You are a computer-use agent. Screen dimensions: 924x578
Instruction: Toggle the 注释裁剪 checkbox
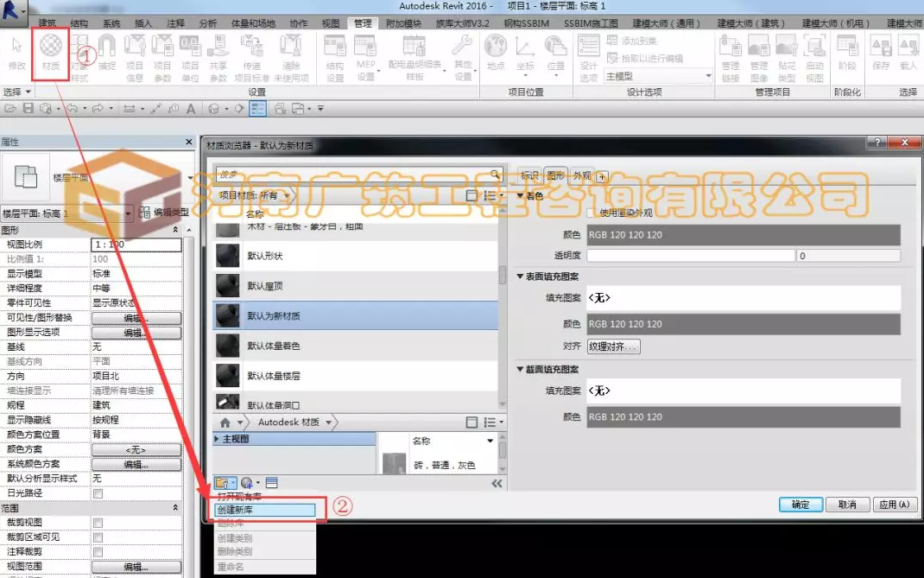(x=98, y=552)
